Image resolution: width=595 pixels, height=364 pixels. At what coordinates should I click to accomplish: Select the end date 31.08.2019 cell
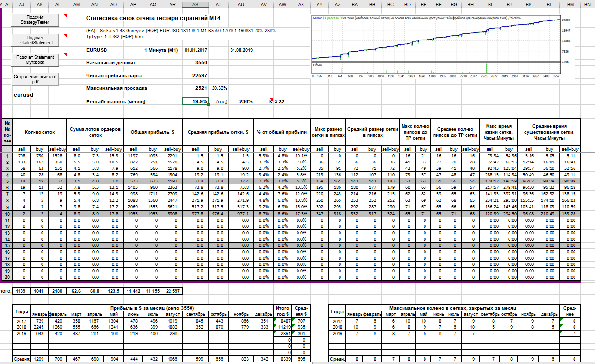tap(241, 50)
